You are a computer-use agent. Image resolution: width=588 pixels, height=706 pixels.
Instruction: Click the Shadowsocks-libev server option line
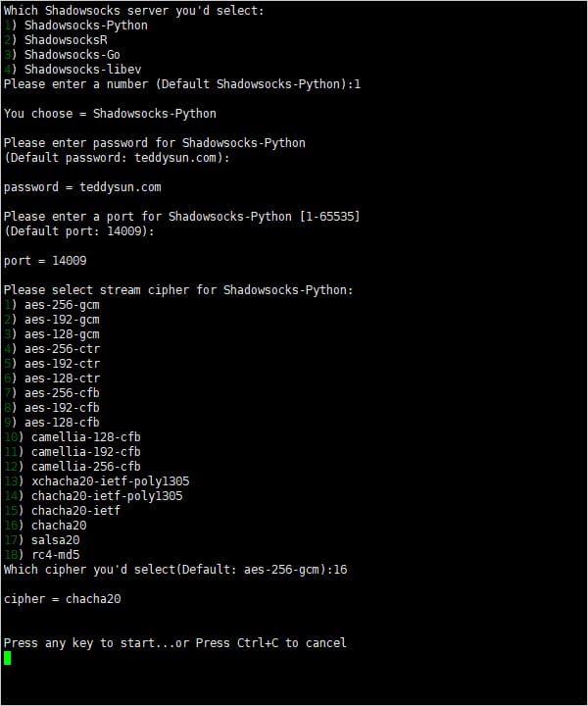[x=69, y=70]
